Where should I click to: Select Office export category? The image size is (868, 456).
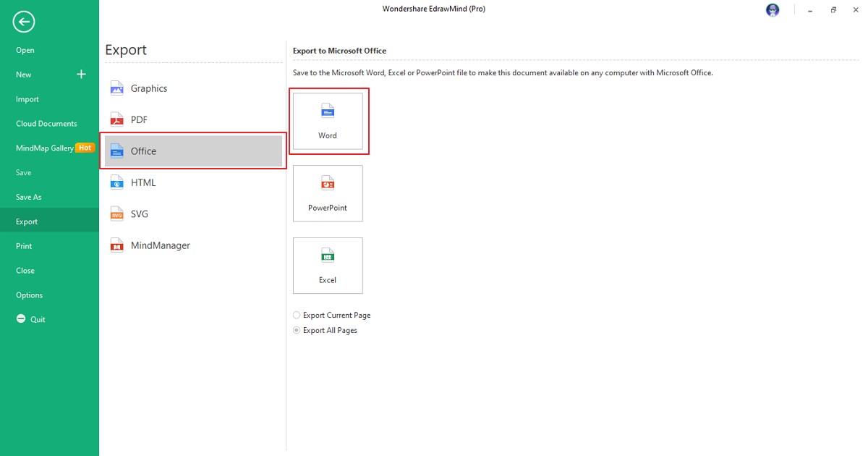pos(194,151)
